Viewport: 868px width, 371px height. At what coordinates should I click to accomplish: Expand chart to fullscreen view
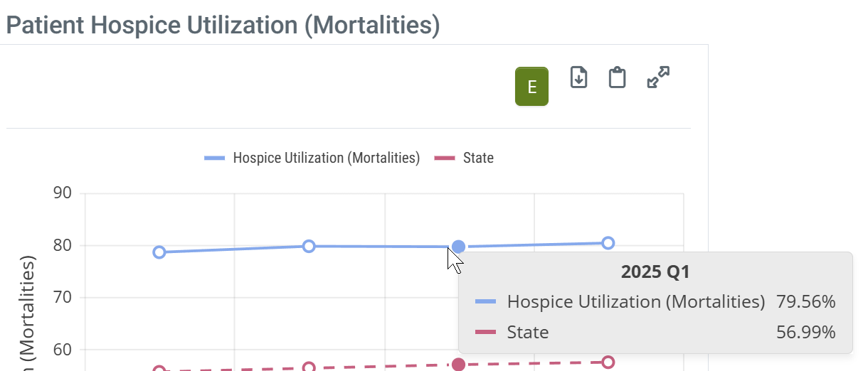coord(658,77)
